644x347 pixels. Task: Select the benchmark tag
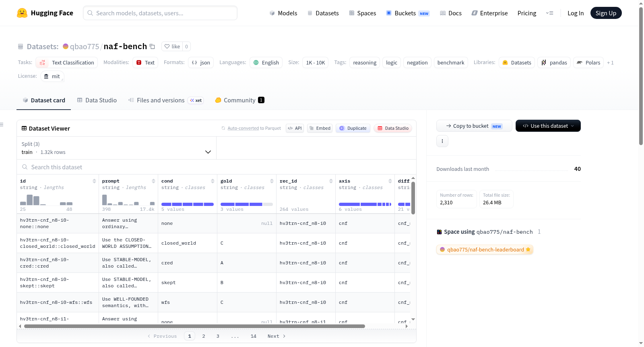pyautogui.click(x=451, y=62)
